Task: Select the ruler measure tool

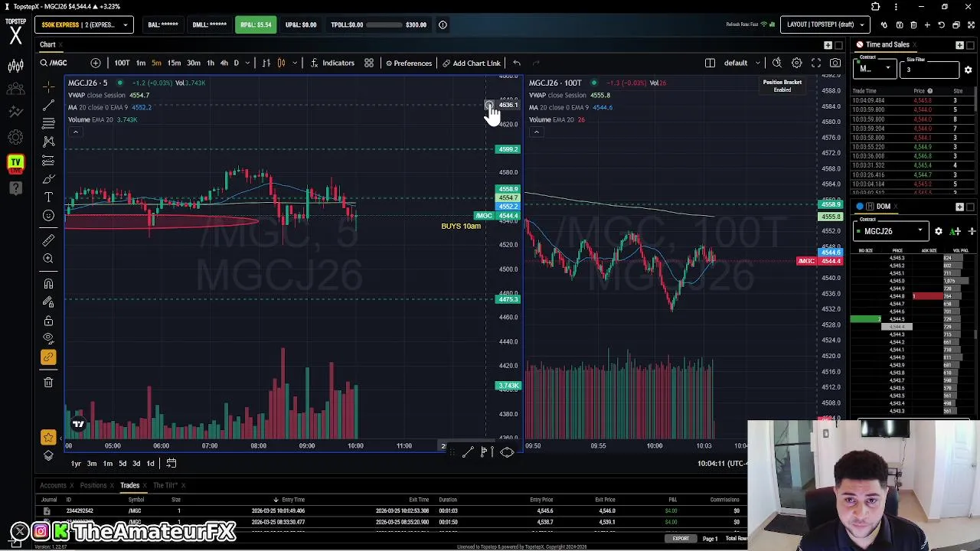Action: click(48, 240)
